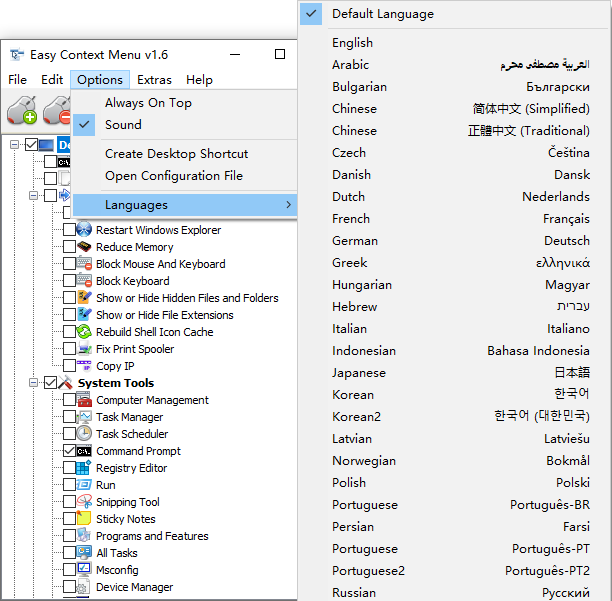Click the Snipping Tool scissors icon
This screenshot has height=601, width=612.
[x=84, y=501]
